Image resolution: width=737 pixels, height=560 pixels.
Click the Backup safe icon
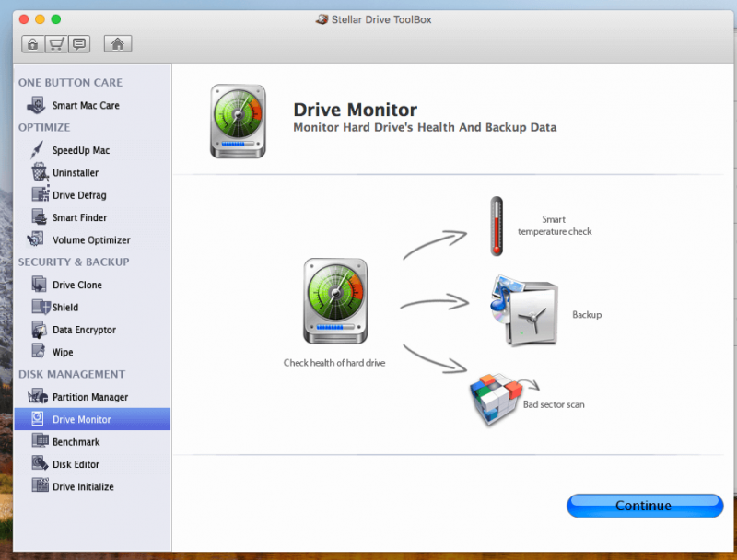tap(524, 311)
